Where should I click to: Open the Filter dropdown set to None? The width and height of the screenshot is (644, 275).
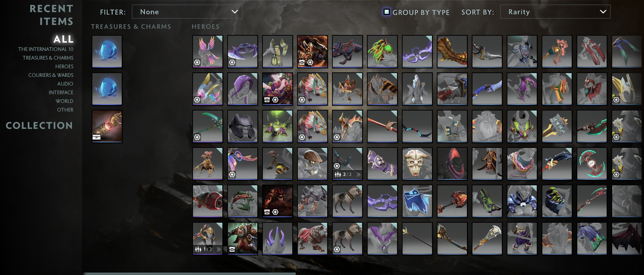(187, 12)
